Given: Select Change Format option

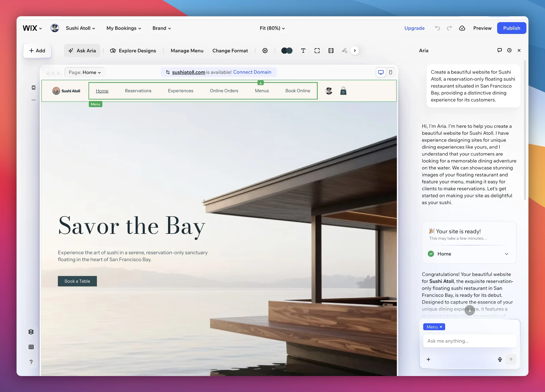Looking at the screenshot, I should click(230, 51).
